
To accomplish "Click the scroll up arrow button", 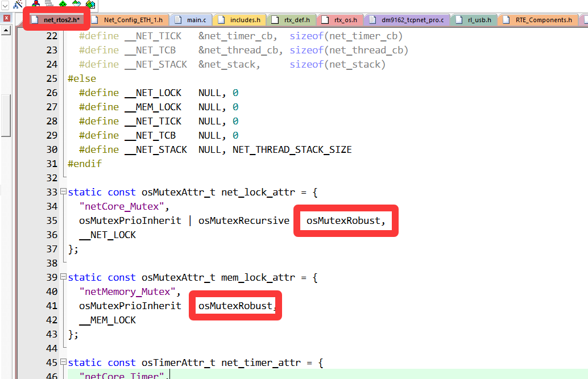I will coord(6,30).
